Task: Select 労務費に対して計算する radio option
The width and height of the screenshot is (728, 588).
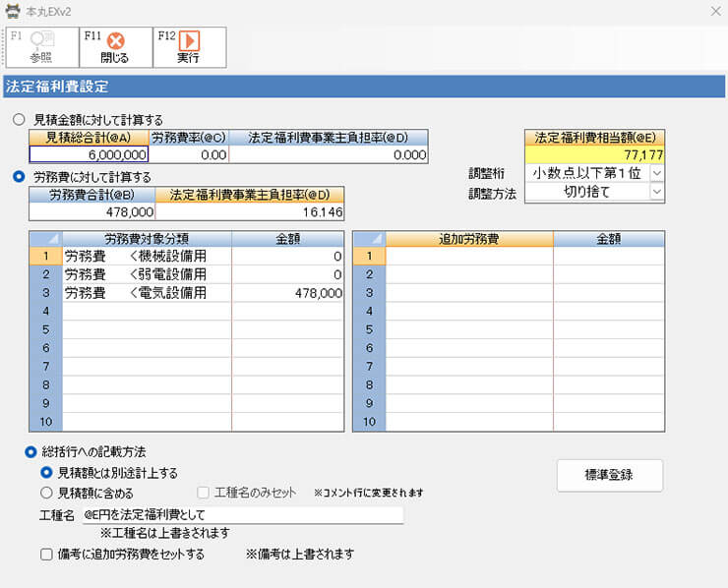Action: (x=19, y=177)
